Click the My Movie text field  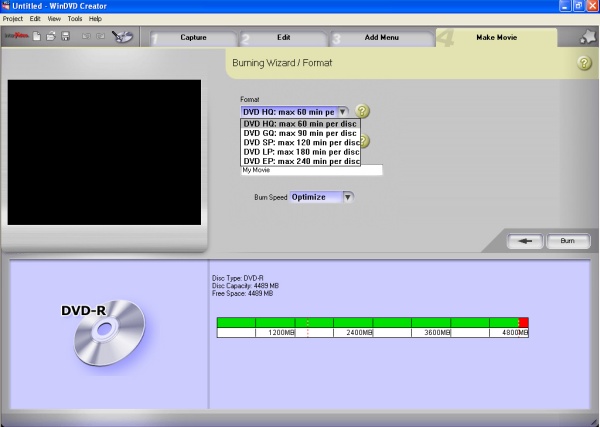tap(311, 170)
